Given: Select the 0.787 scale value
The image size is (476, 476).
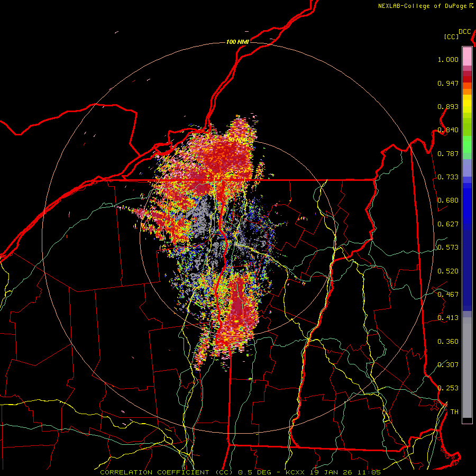Looking at the screenshot, I should coord(448,153).
